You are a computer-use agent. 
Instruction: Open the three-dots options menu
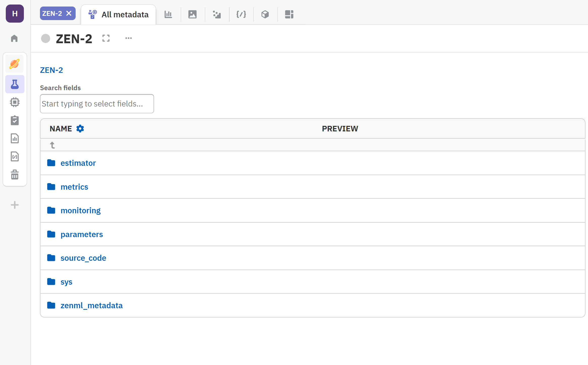coord(128,38)
